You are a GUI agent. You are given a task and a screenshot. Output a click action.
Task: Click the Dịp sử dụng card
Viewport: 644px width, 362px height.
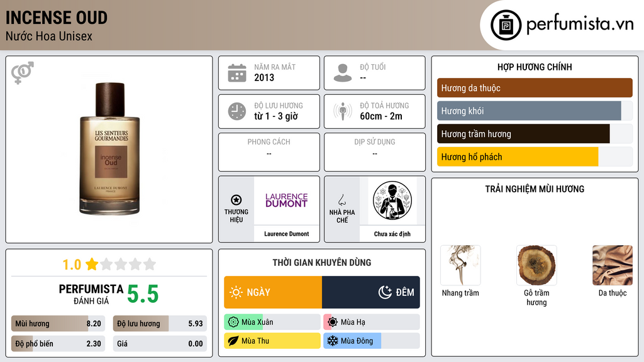375,152
